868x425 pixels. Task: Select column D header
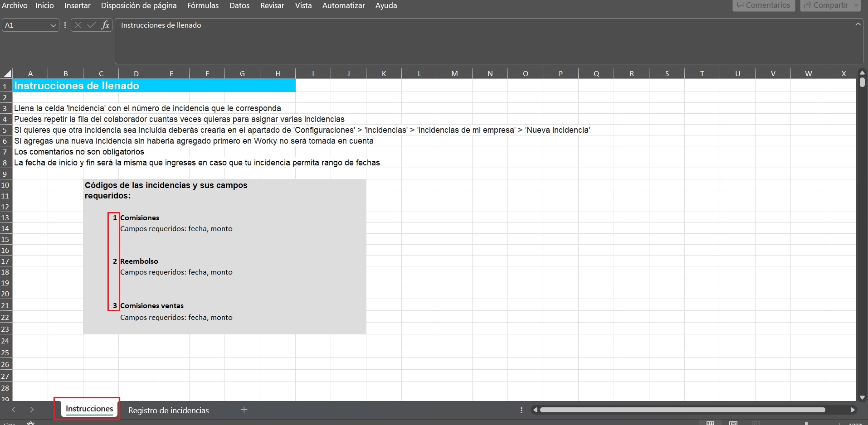tap(136, 73)
